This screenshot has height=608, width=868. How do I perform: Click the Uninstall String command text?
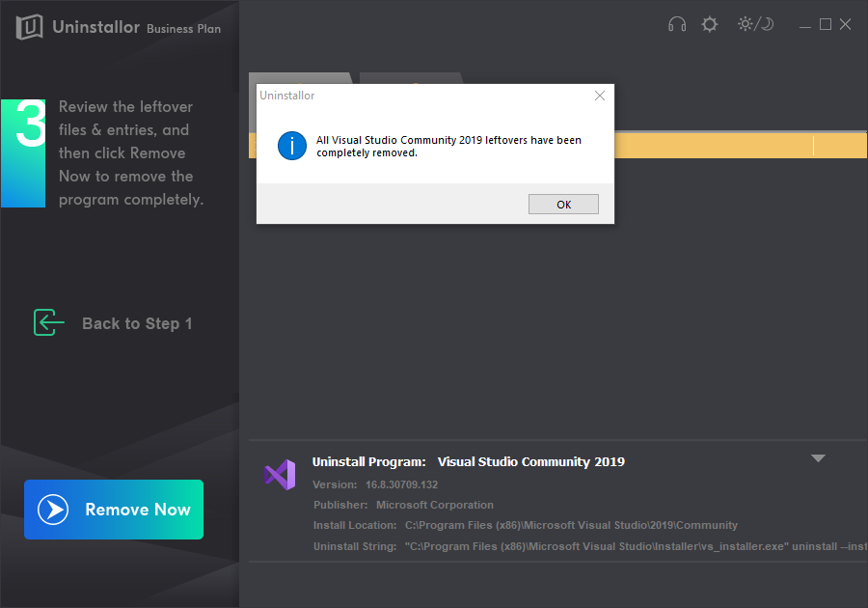[637, 546]
